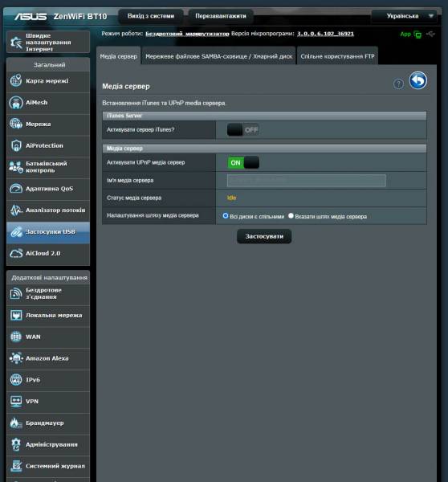Viewport: 448px width, 482px height.
Task: Click the ASUS logo
Action: point(31,16)
